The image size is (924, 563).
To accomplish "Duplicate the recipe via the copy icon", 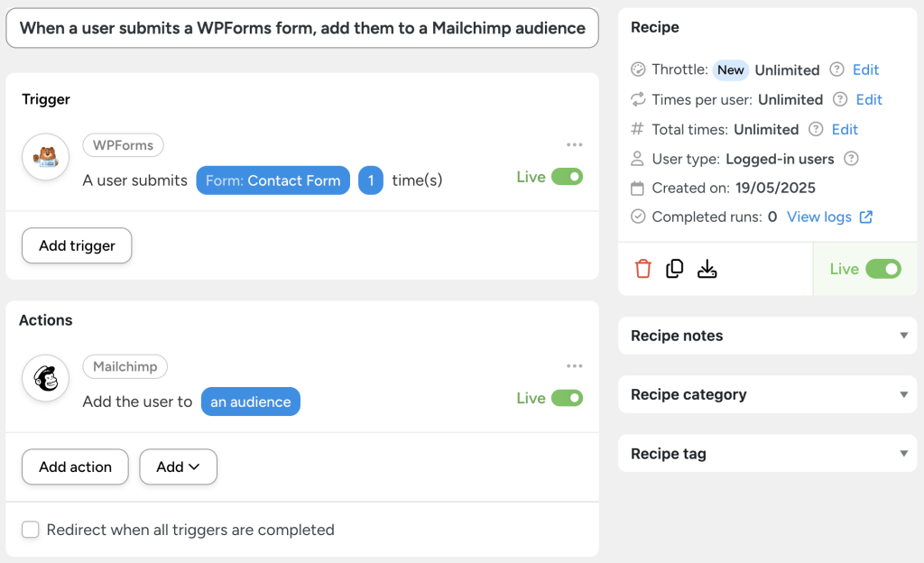I will [x=674, y=268].
